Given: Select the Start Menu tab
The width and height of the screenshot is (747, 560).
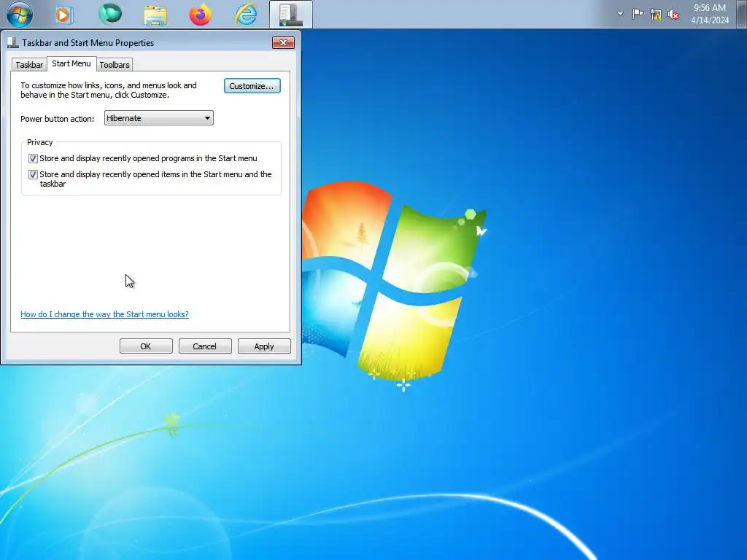Looking at the screenshot, I should click(71, 63).
